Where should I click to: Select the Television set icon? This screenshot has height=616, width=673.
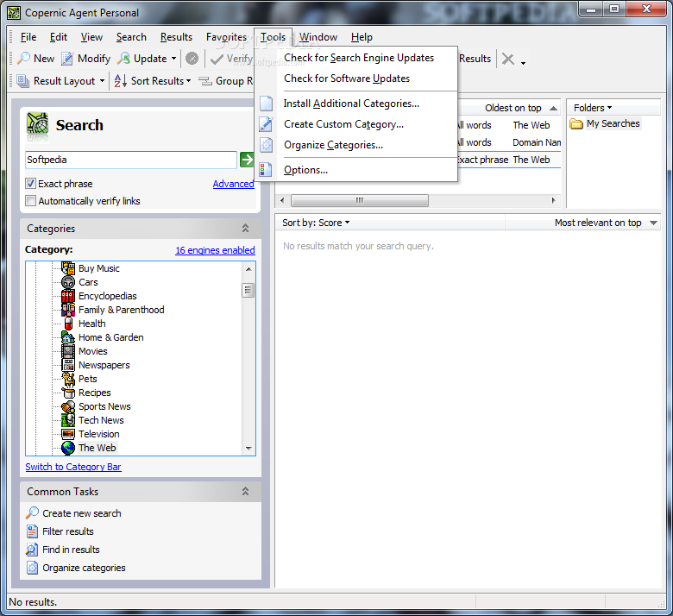coord(68,434)
